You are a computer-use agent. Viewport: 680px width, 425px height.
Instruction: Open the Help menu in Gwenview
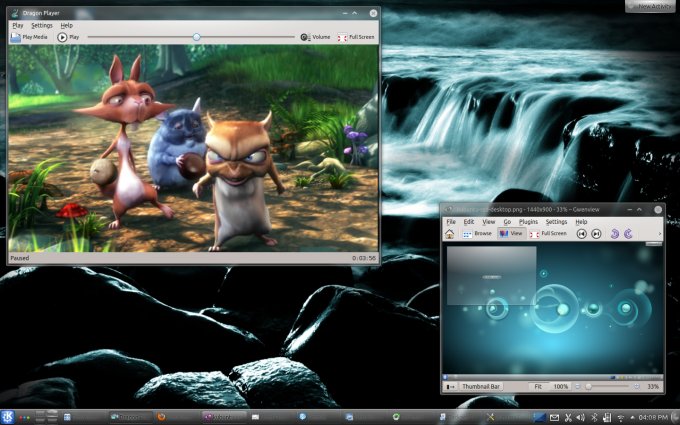[581, 222]
